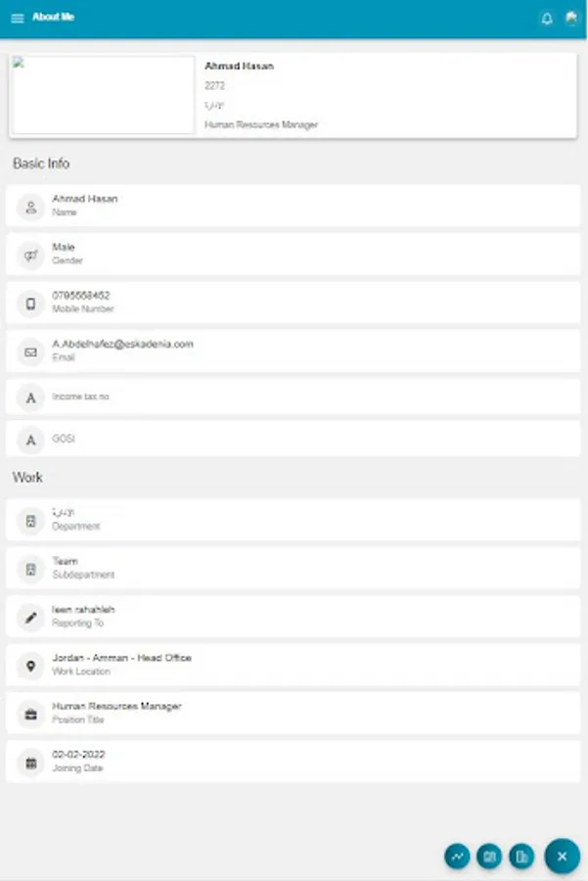The width and height of the screenshot is (588, 881).
Task: Click the map floating action button
Action: point(489,857)
